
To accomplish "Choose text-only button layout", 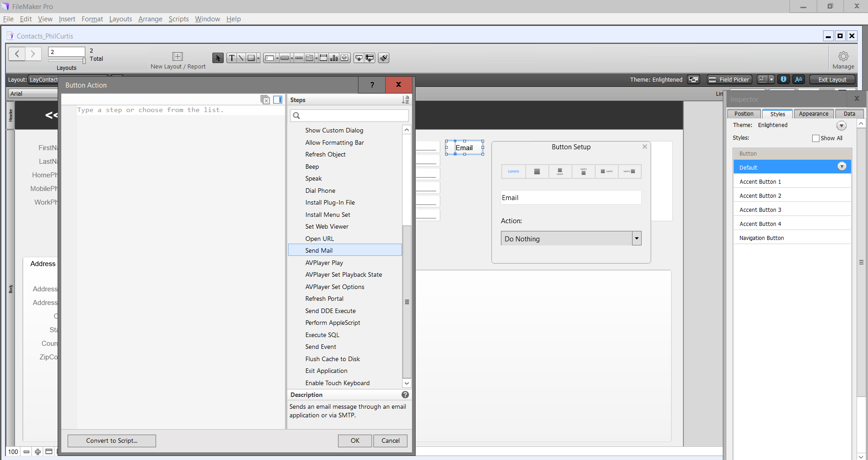I will point(513,171).
